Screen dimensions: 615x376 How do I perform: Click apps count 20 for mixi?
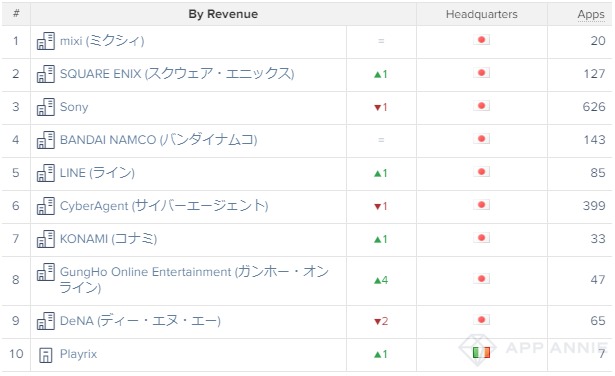click(598, 41)
